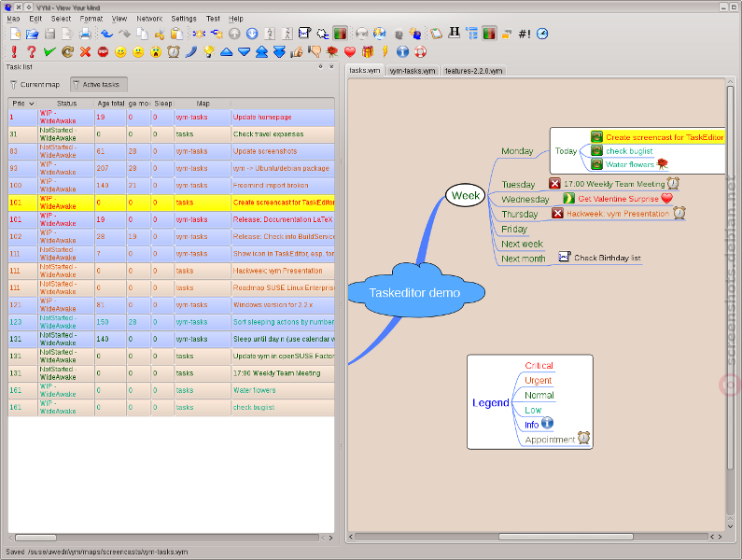
Task: Toggle cross flag on Weekly Team Meeting
Action: click(x=554, y=184)
